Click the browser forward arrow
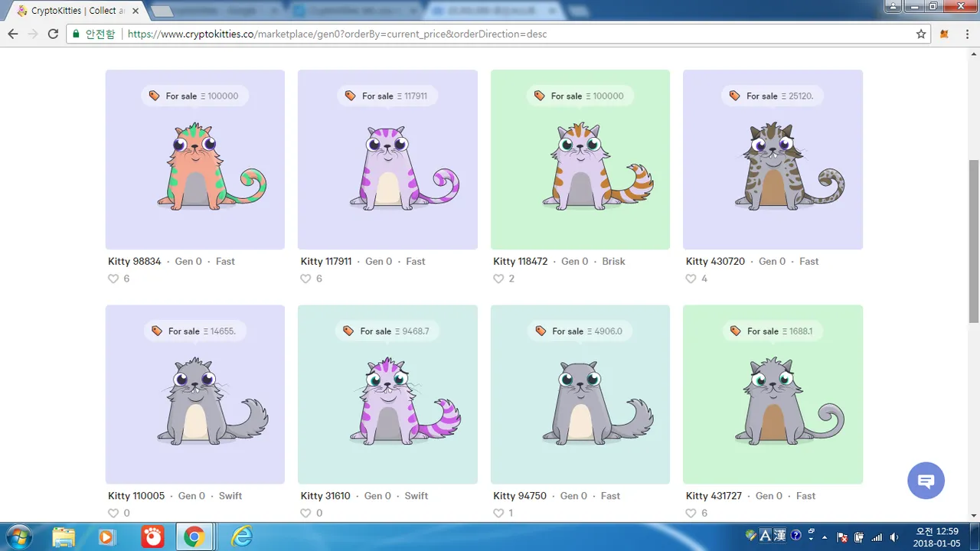This screenshot has height=551, width=980. click(x=32, y=34)
